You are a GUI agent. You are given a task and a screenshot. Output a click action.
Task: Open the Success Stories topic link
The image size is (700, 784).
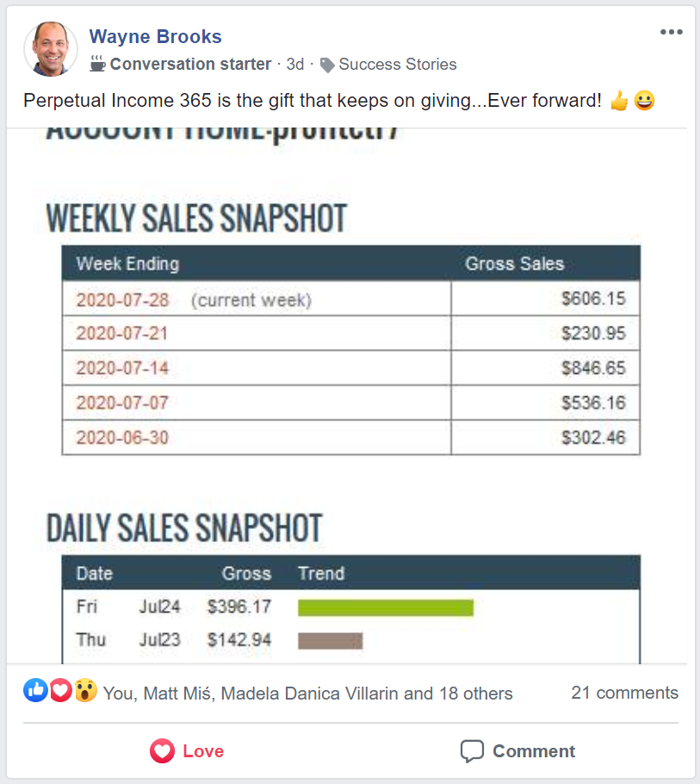[x=398, y=65]
